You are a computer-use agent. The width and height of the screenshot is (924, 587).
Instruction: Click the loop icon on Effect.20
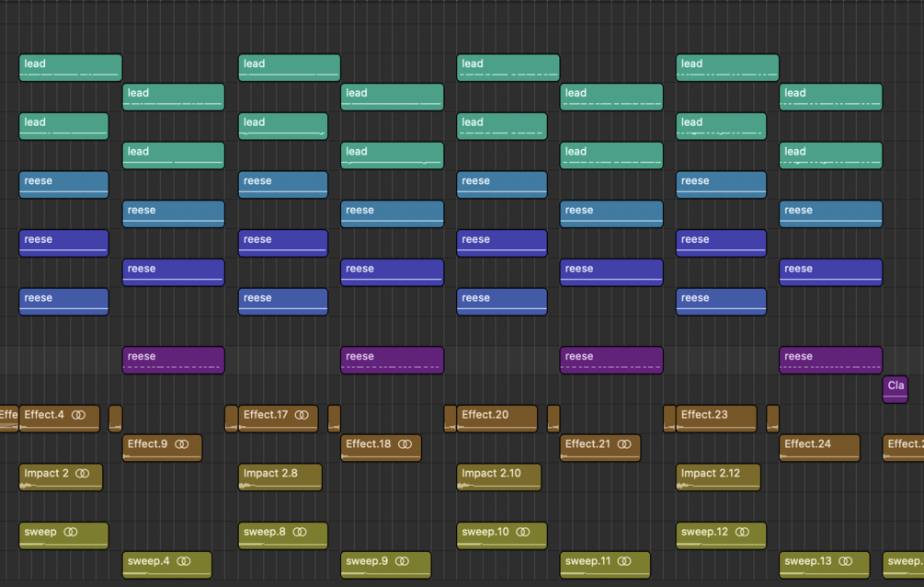tap(518, 415)
